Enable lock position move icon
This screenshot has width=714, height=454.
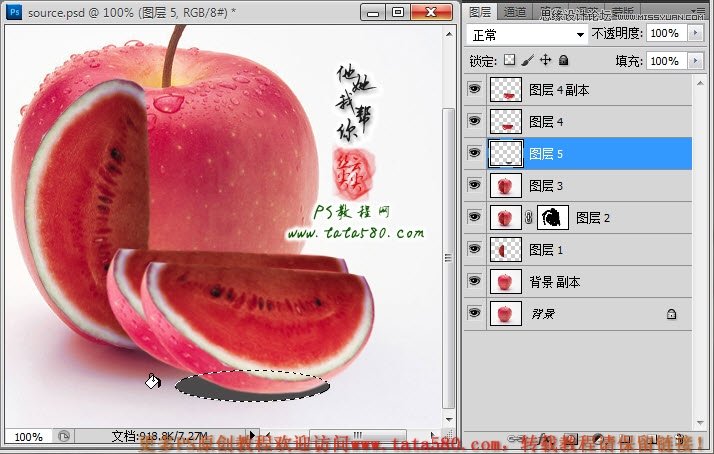pyautogui.click(x=545, y=60)
